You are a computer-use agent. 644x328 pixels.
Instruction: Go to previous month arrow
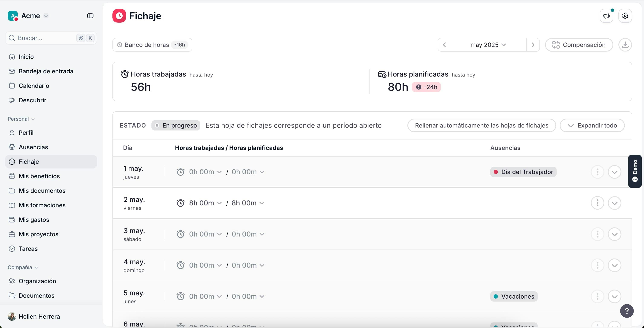click(444, 45)
